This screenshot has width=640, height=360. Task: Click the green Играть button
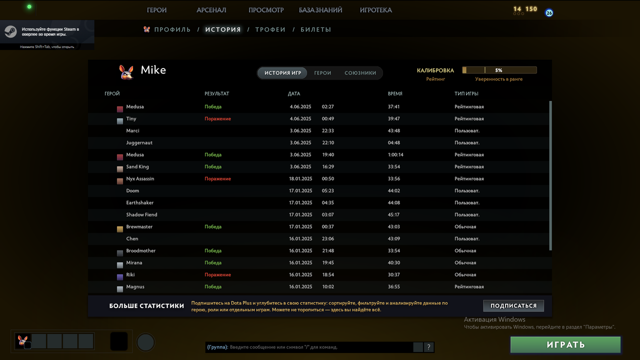(x=565, y=345)
